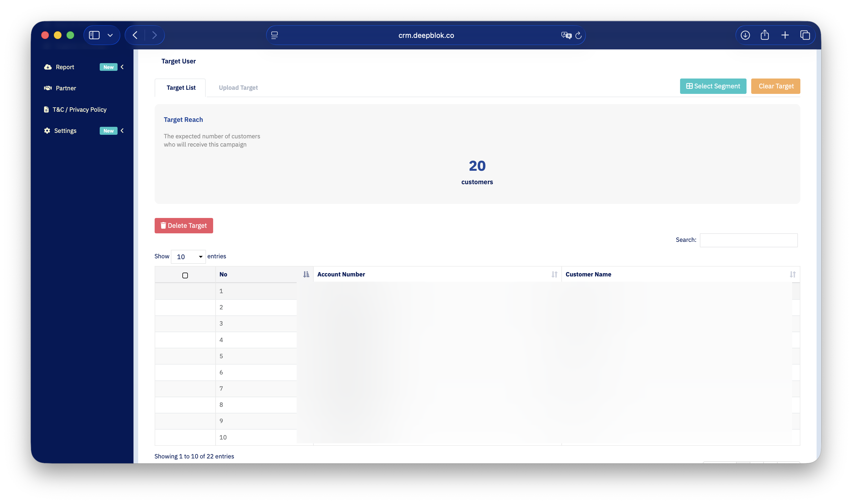Click the Clear Target button
The width and height of the screenshot is (852, 504).
coord(776,86)
